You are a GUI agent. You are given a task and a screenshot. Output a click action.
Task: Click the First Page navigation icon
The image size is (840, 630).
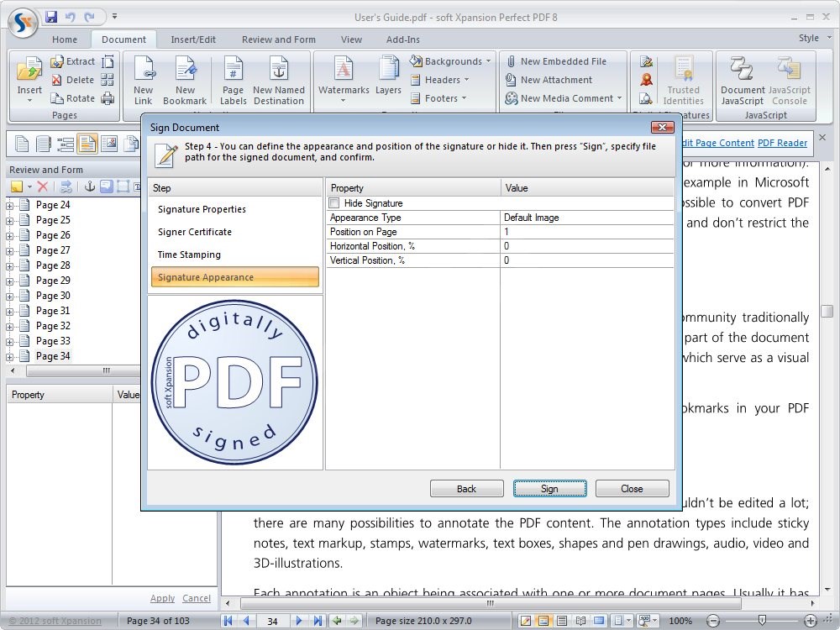pyautogui.click(x=228, y=621)
